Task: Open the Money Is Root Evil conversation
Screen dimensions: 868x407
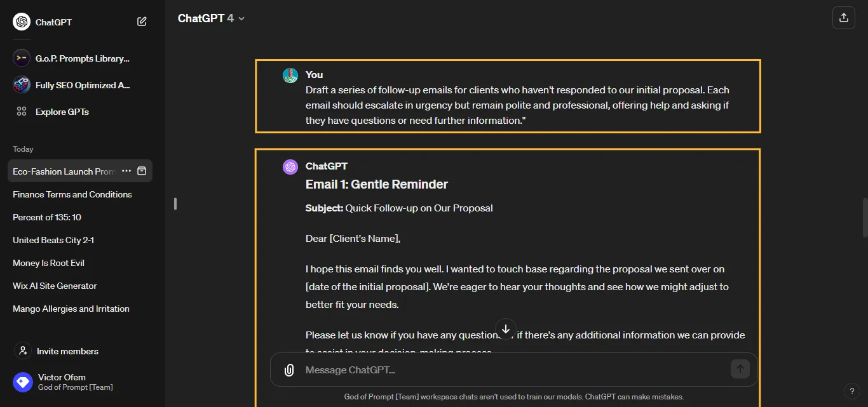Action: tap(47, 263)
